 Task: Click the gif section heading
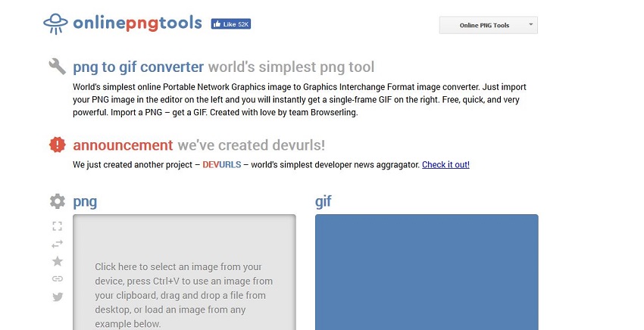pos(324,201)
